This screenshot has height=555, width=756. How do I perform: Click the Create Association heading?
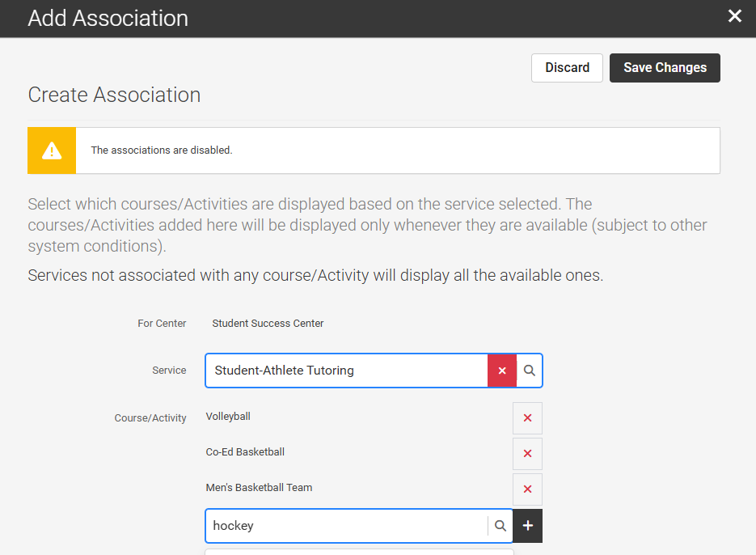tap(114, 95)
